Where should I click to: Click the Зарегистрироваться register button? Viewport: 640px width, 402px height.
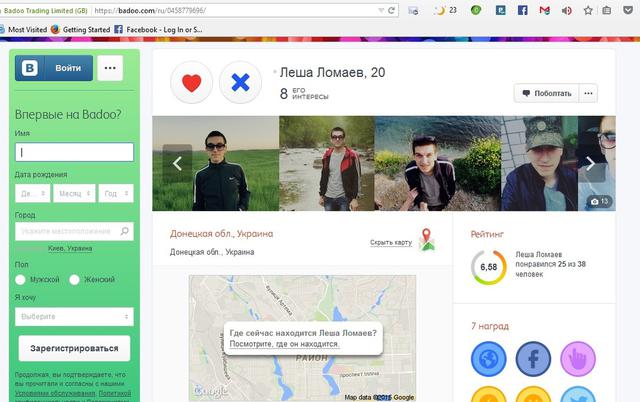74,348
